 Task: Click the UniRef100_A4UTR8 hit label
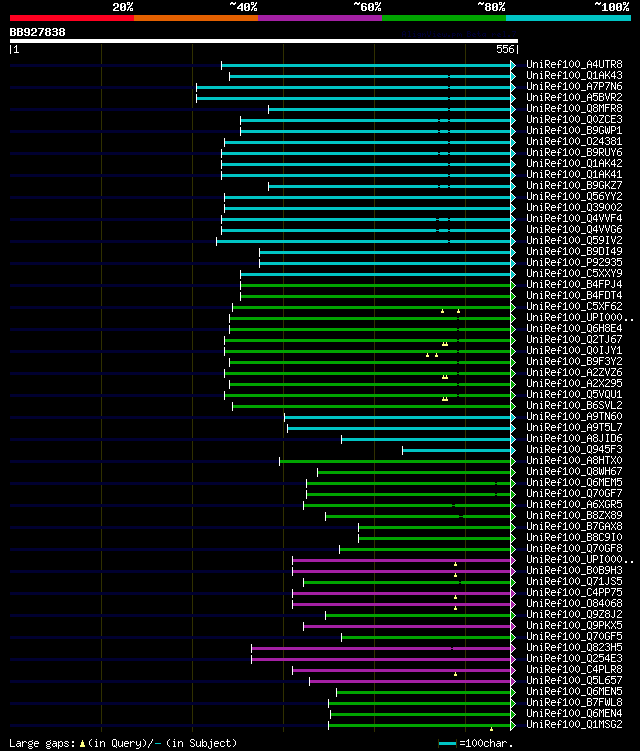(574, 64)
